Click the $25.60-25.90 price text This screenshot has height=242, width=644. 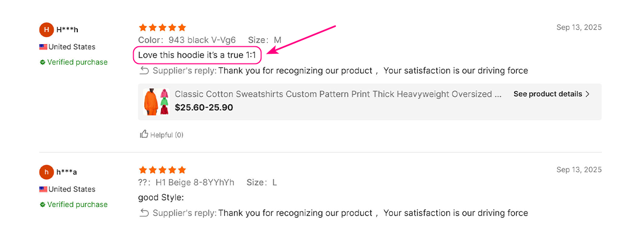204,108
